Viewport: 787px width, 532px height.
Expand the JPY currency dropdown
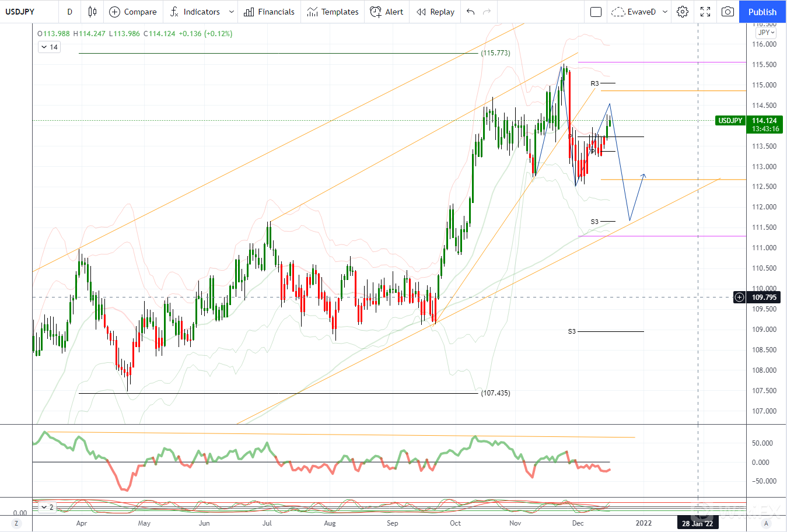click(x=766, y=33)
